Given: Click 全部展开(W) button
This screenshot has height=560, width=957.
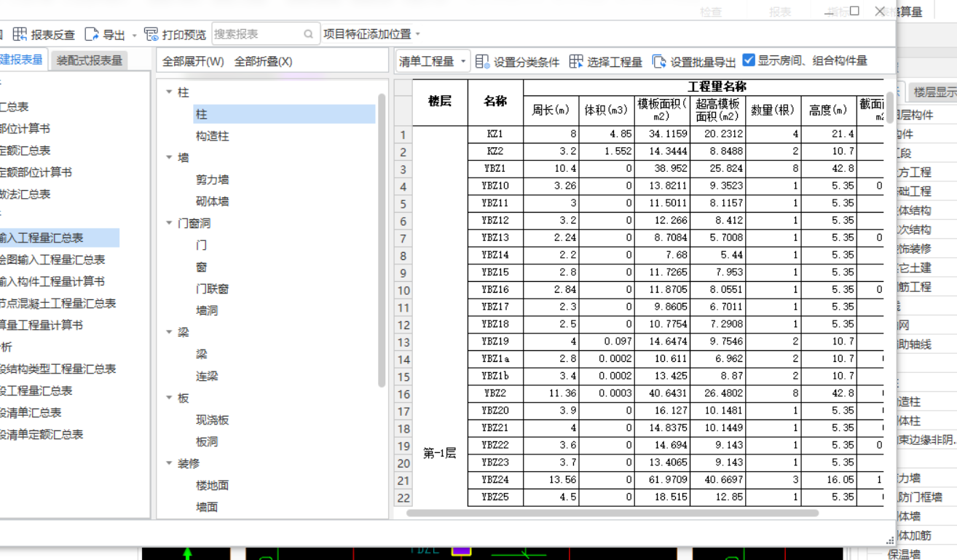Looking at the screenshot, I should 193,62.
